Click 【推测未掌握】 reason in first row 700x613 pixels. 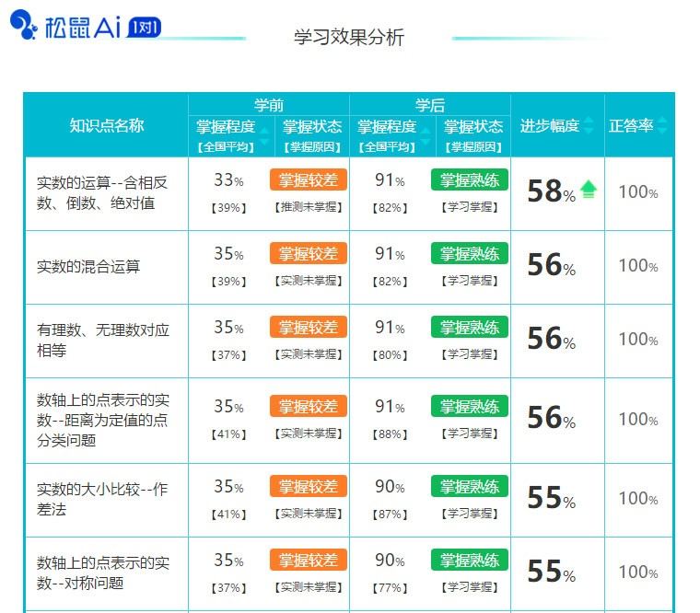coord(308,207)
